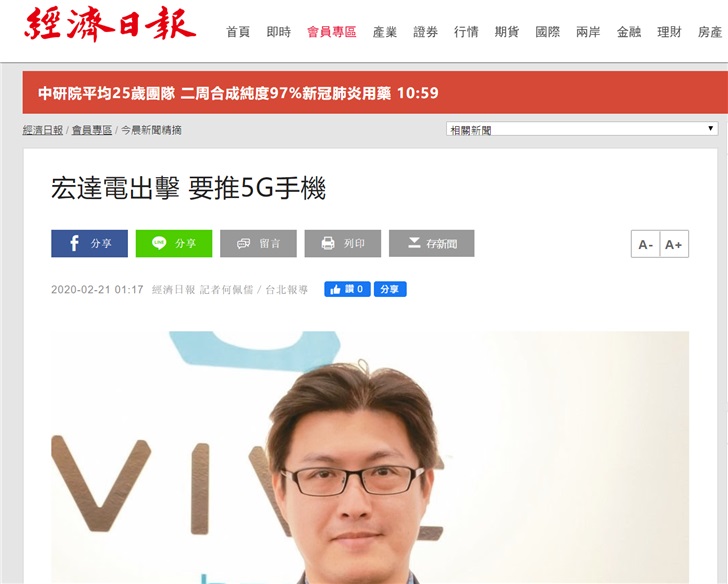Open the 國際 navigation item

[x=547, y=32]
